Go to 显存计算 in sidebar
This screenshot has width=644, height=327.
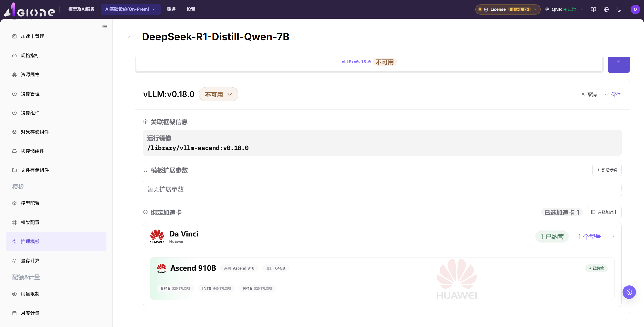[56, 261]
